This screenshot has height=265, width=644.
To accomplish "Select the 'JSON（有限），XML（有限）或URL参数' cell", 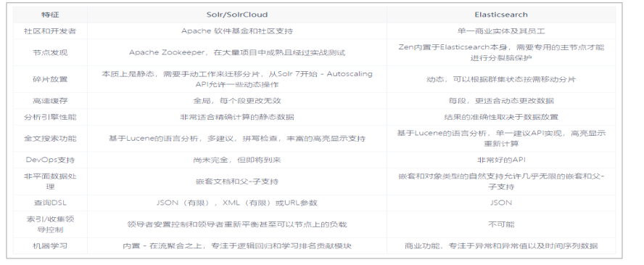I will [237, 203].
